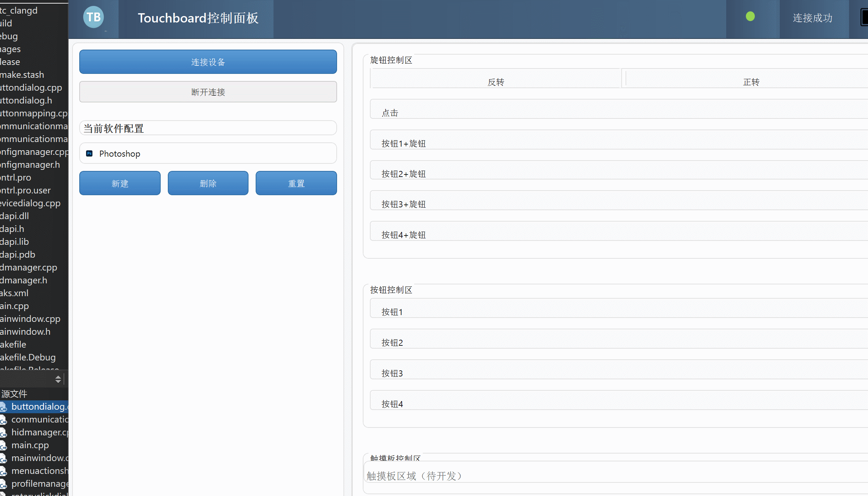Click the C++ icon beside menuactionsh file

pyautogui.click(x=4, y=471)
